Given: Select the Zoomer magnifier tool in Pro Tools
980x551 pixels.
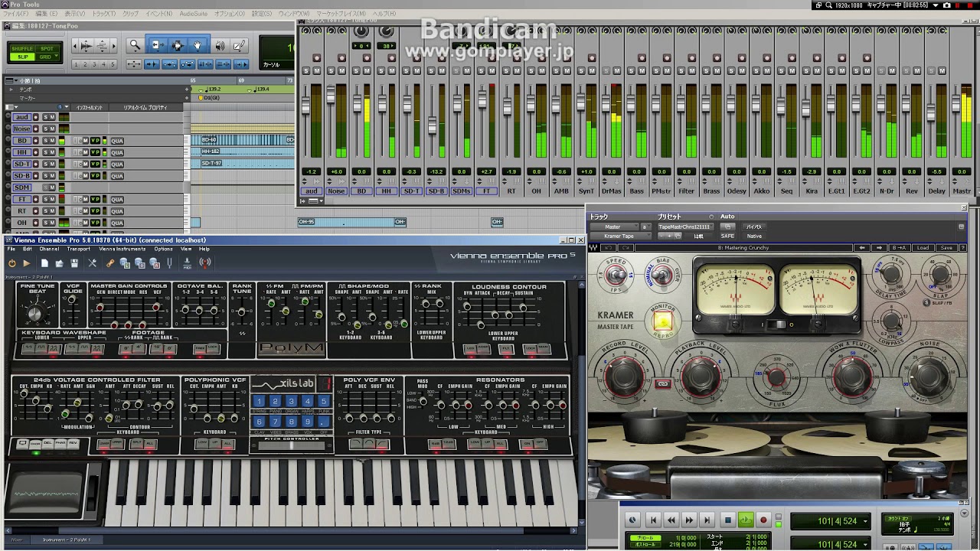Looking at the screenshot, I should 135,46.
